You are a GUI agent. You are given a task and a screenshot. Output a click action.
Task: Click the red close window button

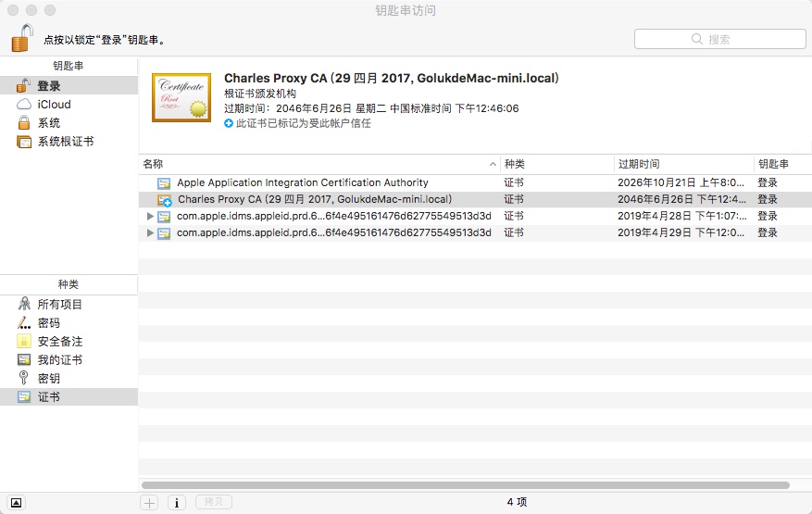pyautogui.click(x=13, y=10)
